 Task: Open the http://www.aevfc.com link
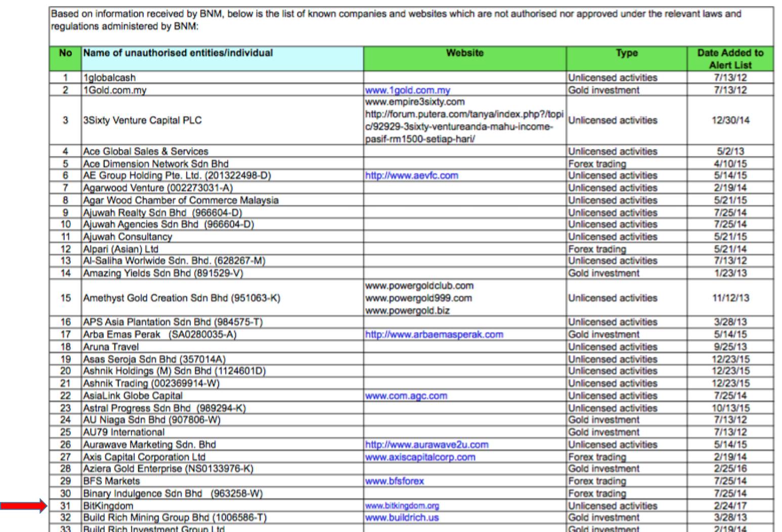(x=411, y=175)
